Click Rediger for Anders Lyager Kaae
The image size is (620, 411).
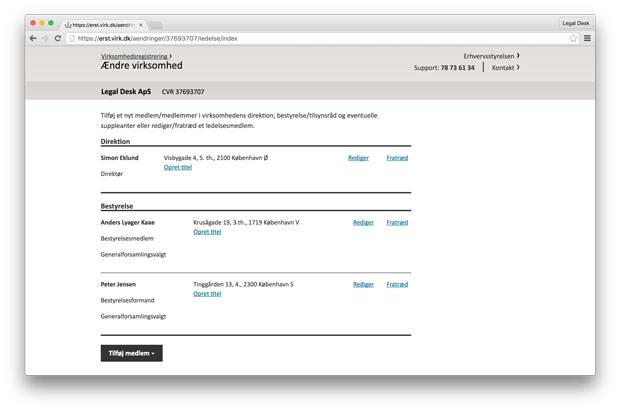pos(363,223)
